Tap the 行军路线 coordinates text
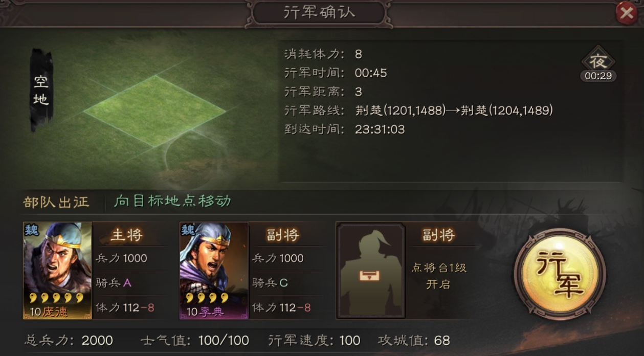The height and width of the screenshot is (356, 644). [x=454, y=110]
